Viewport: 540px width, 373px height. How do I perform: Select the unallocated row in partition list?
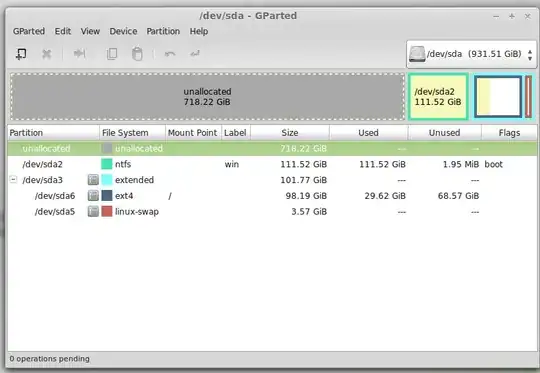[x=272, y=148]
